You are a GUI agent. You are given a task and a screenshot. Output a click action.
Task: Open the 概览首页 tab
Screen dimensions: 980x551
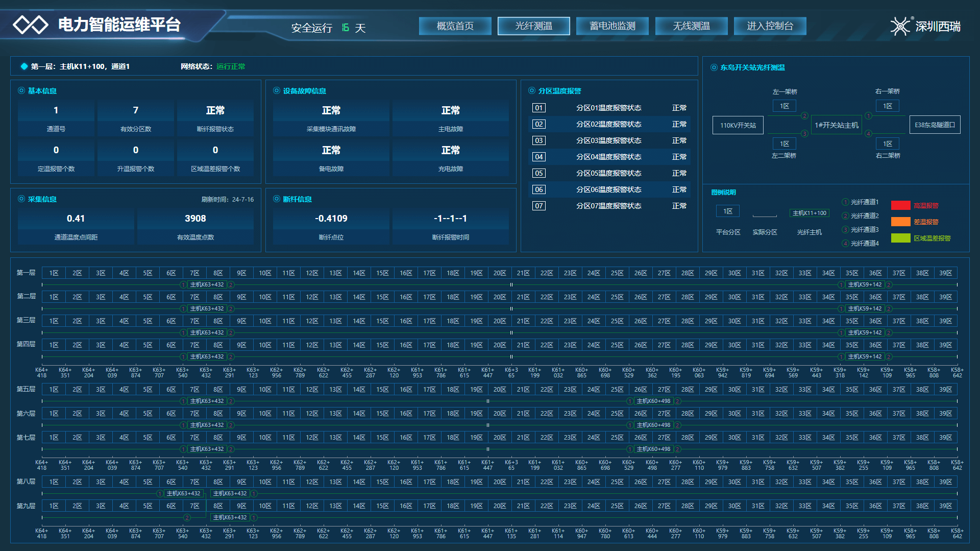[x=455, y=26]
